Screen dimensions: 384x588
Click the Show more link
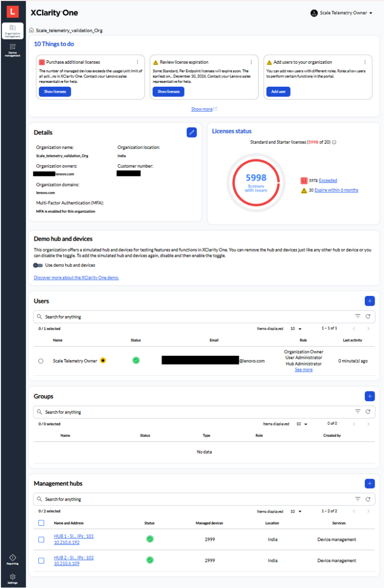[x=204, y=109]
